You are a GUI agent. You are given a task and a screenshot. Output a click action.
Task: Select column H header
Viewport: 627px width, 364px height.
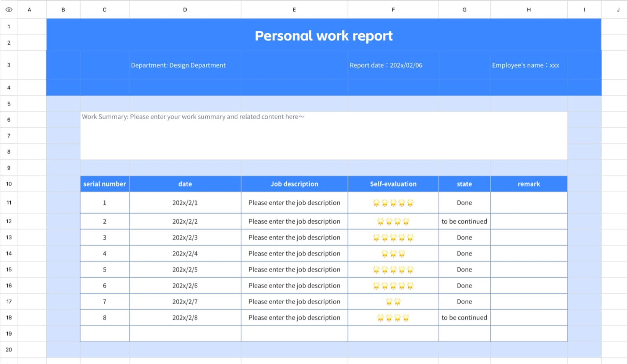pyautogui.click(x=529, y=10)
